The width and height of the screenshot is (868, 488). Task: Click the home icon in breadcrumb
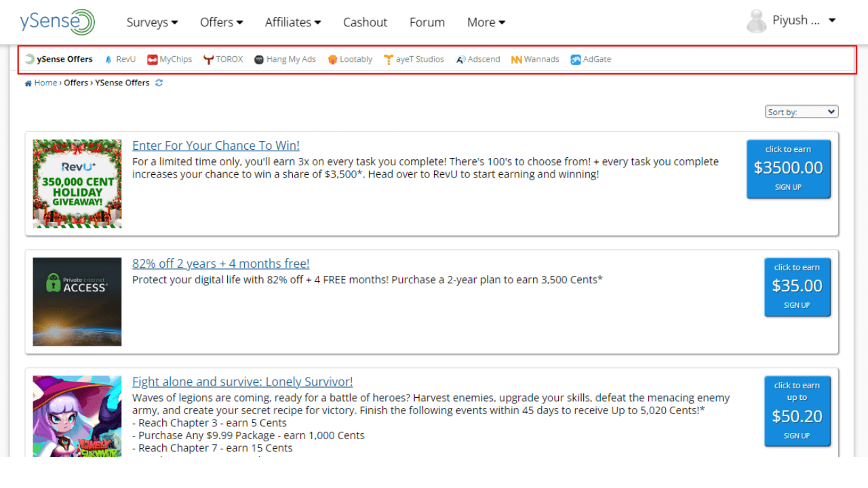point(28,83)
